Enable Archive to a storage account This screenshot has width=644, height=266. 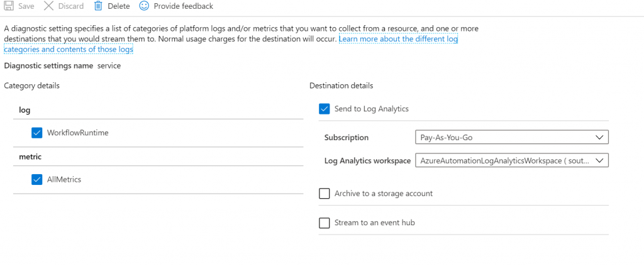pyautogui.click(x=325, y=193)
